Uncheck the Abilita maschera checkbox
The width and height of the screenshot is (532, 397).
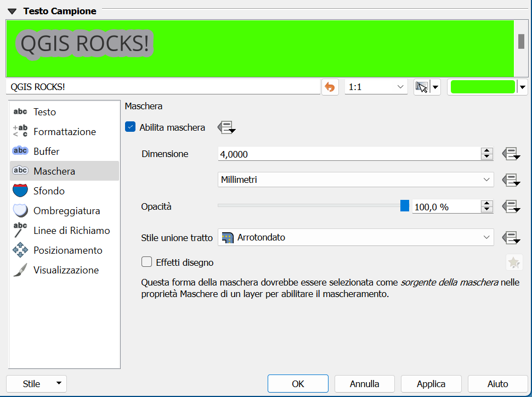[x=131, y=127]
